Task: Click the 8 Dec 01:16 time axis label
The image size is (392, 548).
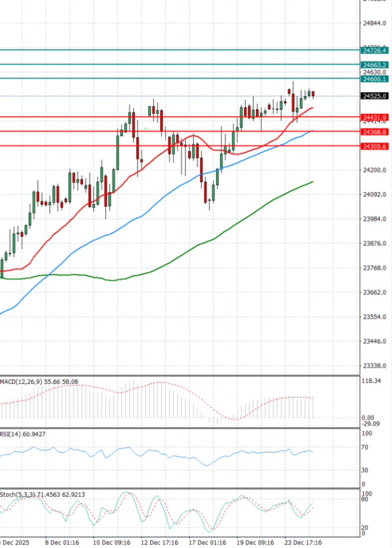Action: click(x=62, y=543)
